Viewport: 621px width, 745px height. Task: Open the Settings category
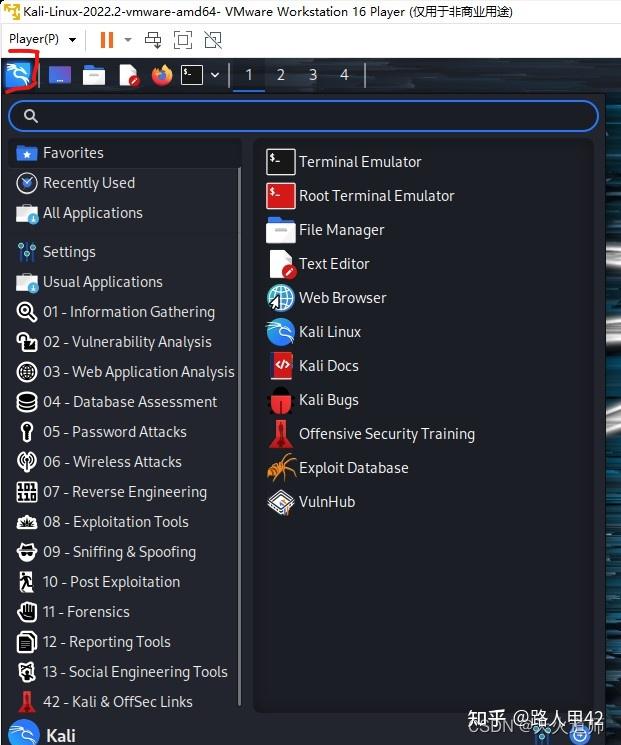click(124, 252)
